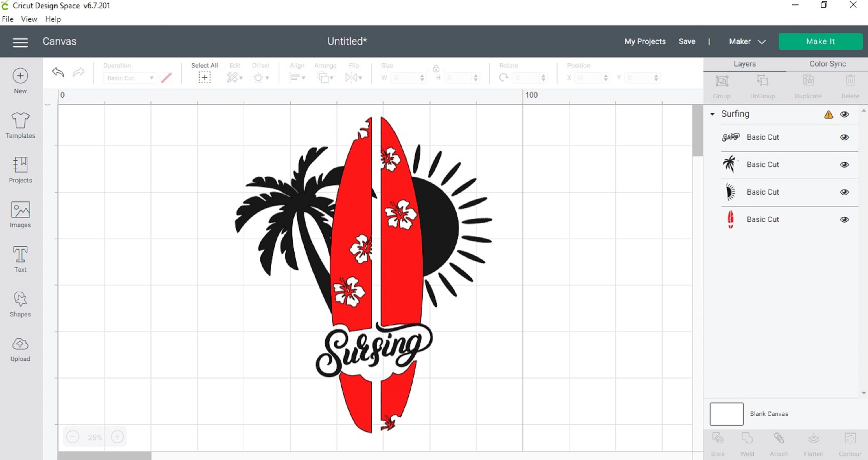
Task: Hide the surfboard Basic Cut layer
Action: 845,219
